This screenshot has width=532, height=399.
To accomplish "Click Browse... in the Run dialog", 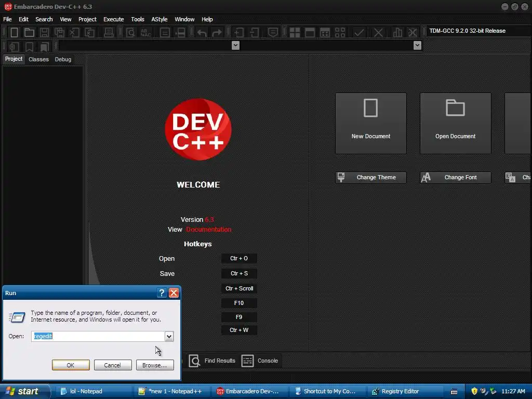I will [155, 365].
